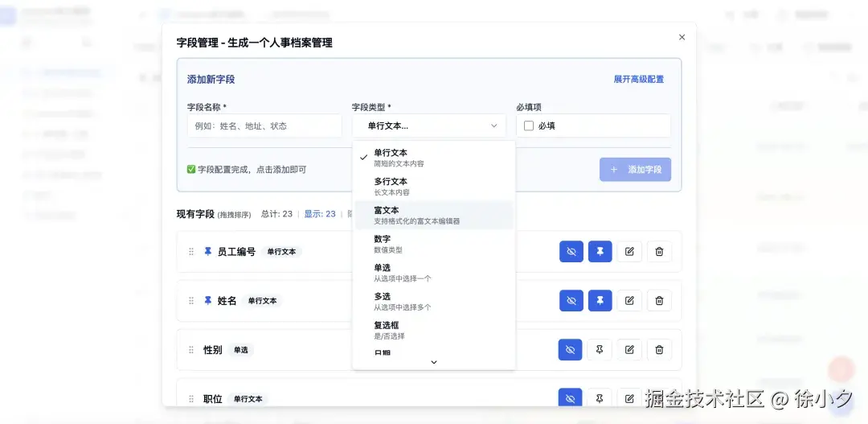Image resolution: width=868 pixels, height=424 pixels.
Task: Click drag handle of 性别 row
Action: 191,350
